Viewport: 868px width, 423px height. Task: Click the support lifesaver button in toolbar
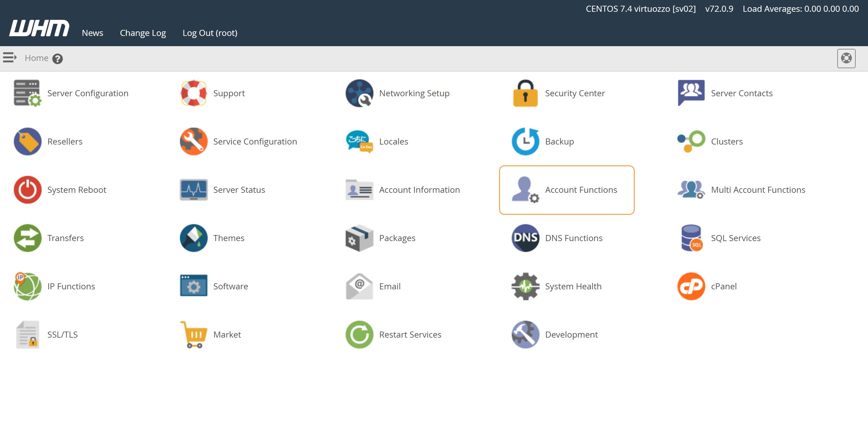(846, 58)
